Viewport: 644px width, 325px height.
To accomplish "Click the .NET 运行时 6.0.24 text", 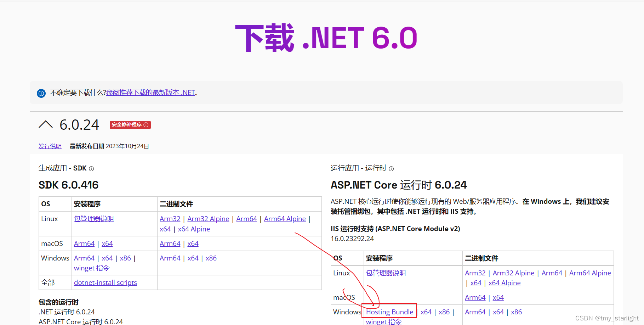I will pyautogui.click(x=67, y=312).
